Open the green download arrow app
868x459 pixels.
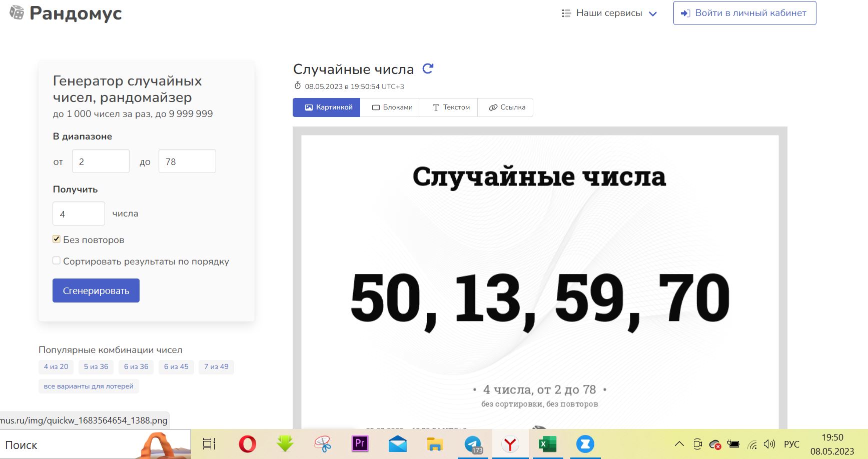(285, 444)
